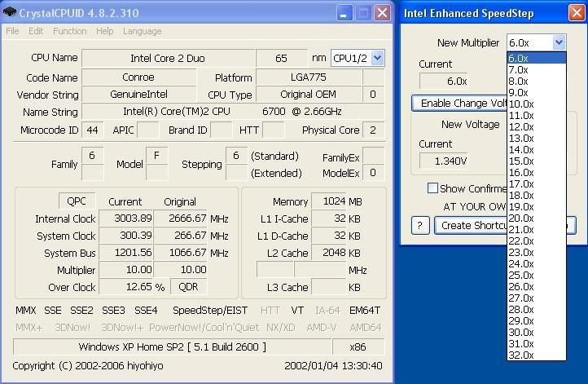The width and height of the screenshot is (588, 384).
Task: Select 19.0x multiplier in list
Action: 536,206
